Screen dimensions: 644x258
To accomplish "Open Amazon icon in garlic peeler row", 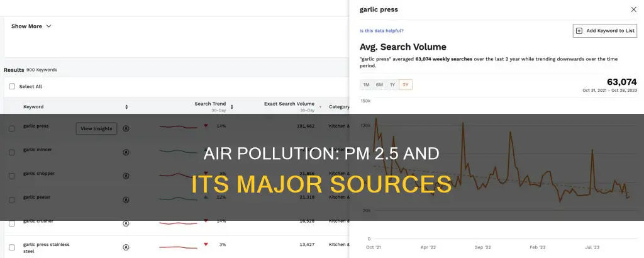I will [x=126, y=199].
